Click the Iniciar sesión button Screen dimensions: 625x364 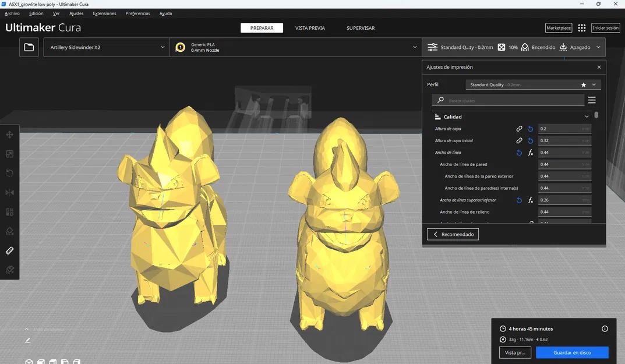click(605, 27)
